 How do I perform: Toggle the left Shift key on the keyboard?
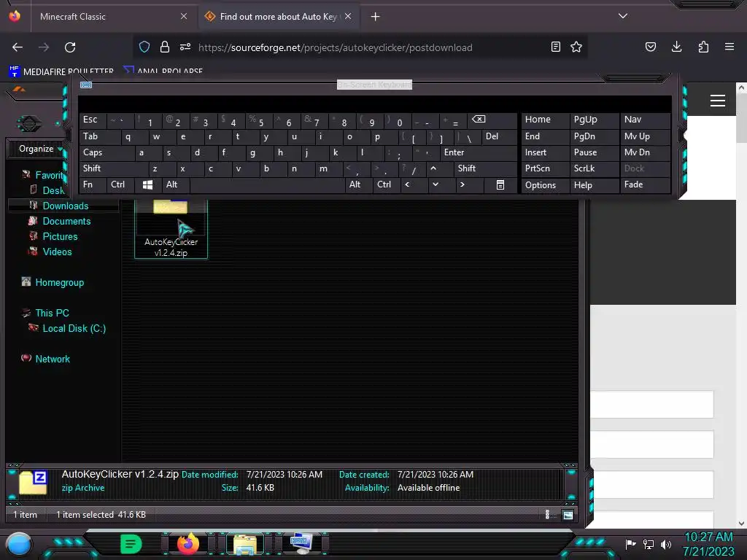click(113, 168)
